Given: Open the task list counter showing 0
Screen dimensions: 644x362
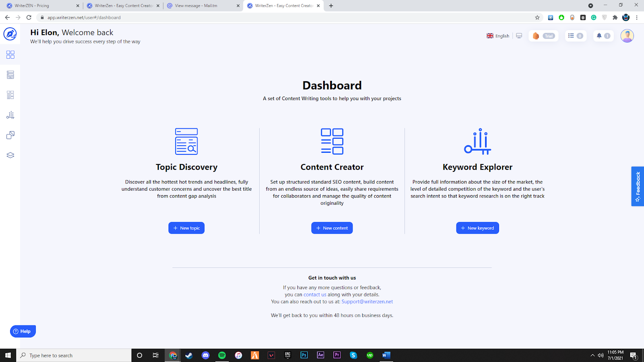Looking at the screenshot, I should pyautogui.click(x=576, y=36).
